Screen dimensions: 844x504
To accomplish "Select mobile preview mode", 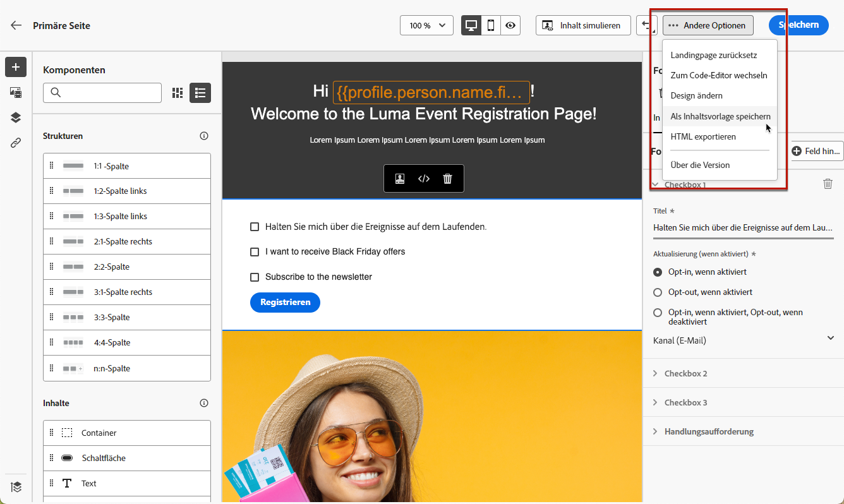I will (491, 26).
